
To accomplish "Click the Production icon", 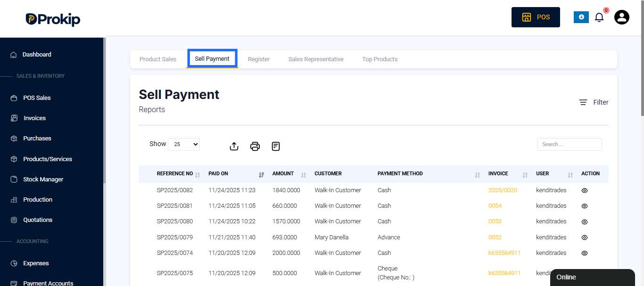I will point(14,200).
